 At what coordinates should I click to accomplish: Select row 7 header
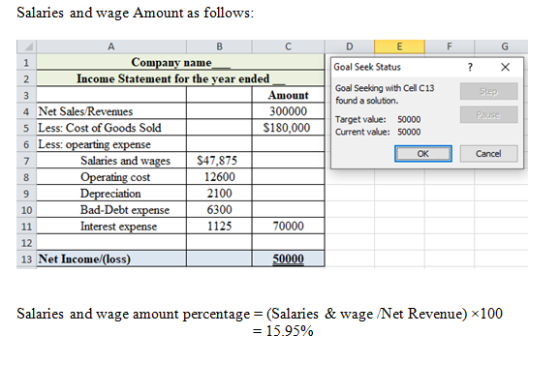(x=26, y=161)
